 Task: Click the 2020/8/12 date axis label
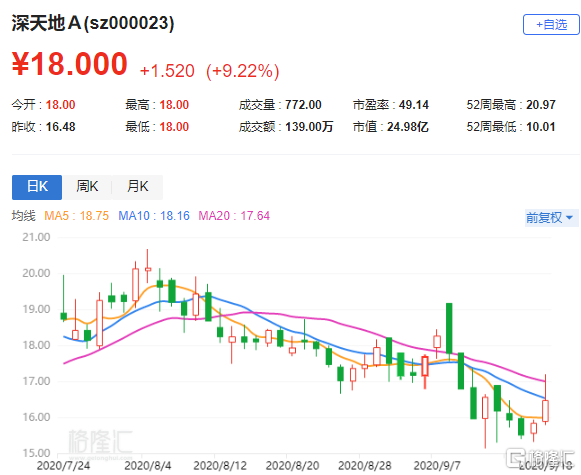[220, 465]
